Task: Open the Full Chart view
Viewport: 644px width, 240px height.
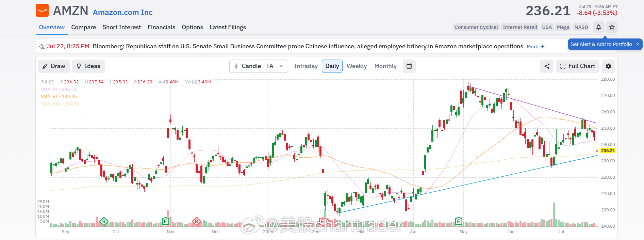Action: [578, 66]
